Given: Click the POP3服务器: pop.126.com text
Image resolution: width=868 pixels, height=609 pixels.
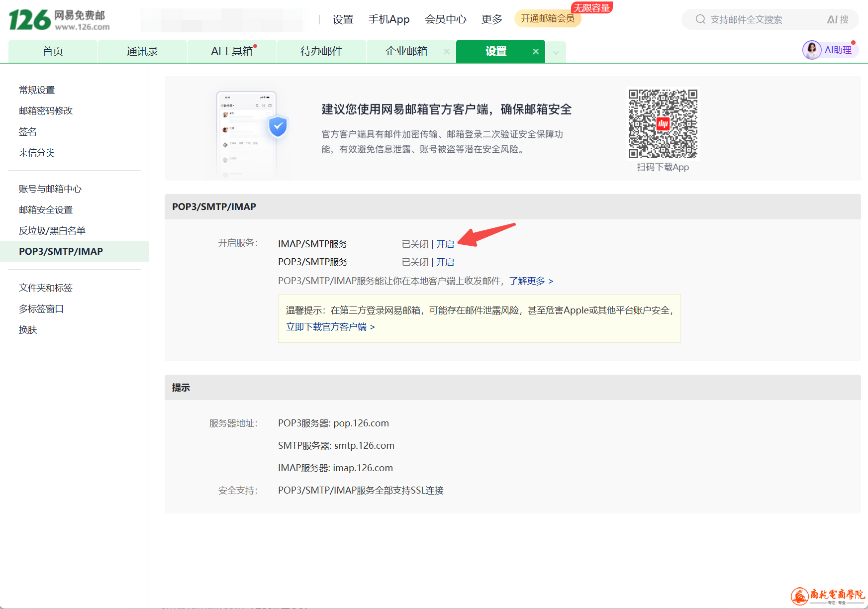Looking at the screenshot, I should pyautogui.click(x=333, y=423).
